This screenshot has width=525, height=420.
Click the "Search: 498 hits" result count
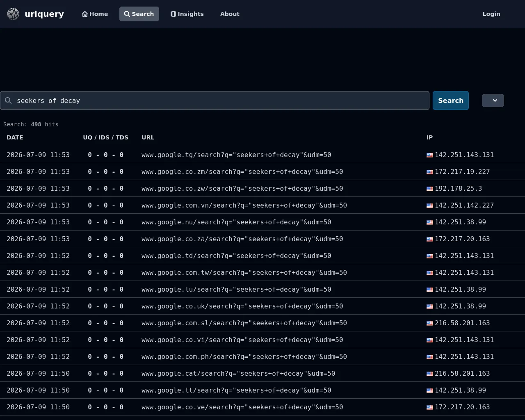(x=31, y=124)
